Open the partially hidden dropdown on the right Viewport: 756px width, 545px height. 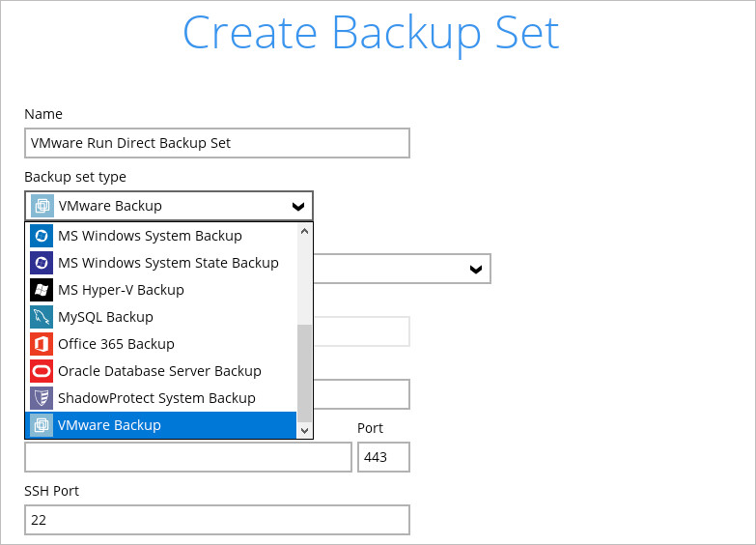coord(476,269)
